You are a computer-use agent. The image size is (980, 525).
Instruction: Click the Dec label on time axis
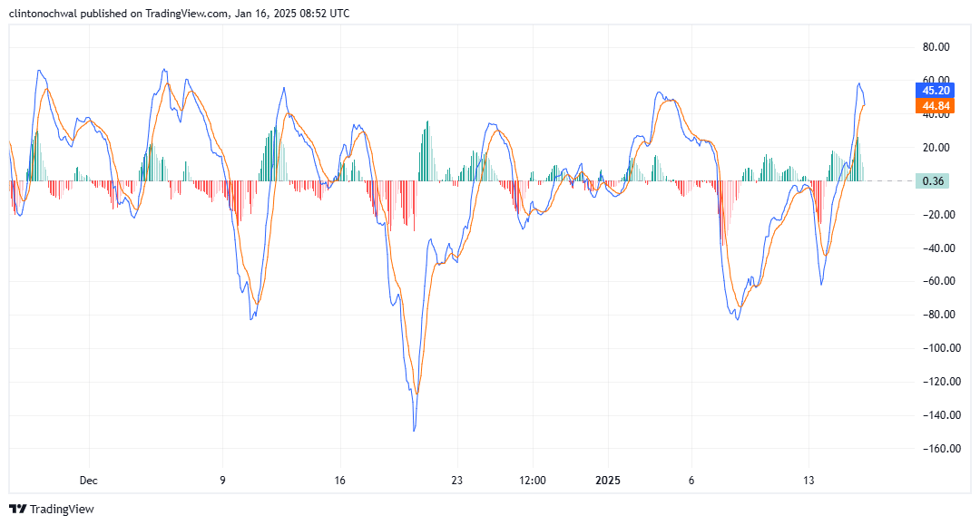(x=88, y=481)
